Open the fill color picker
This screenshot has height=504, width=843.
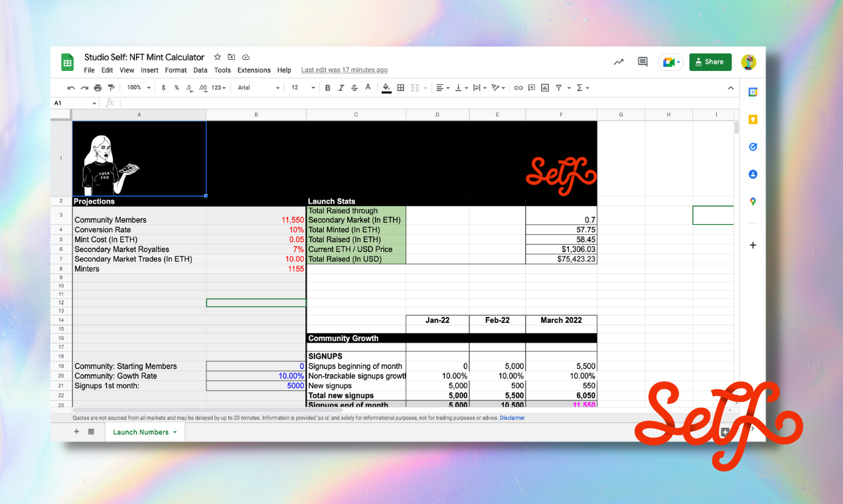[386, 88]
